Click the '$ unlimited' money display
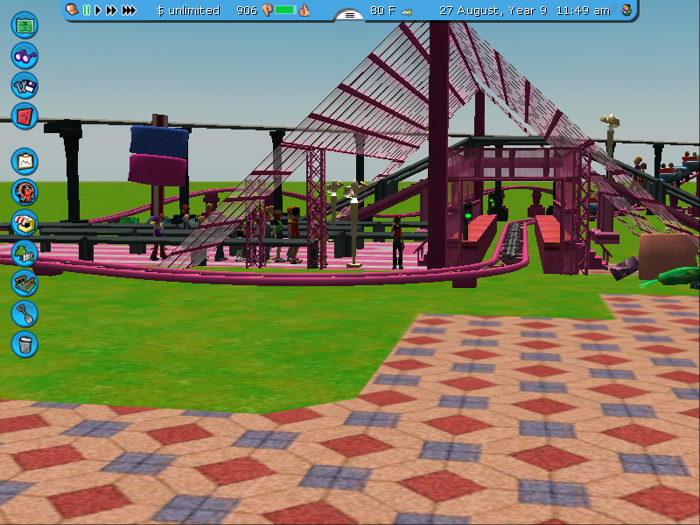Viewport: 700px width, 525px height. (x=188, y=10)
